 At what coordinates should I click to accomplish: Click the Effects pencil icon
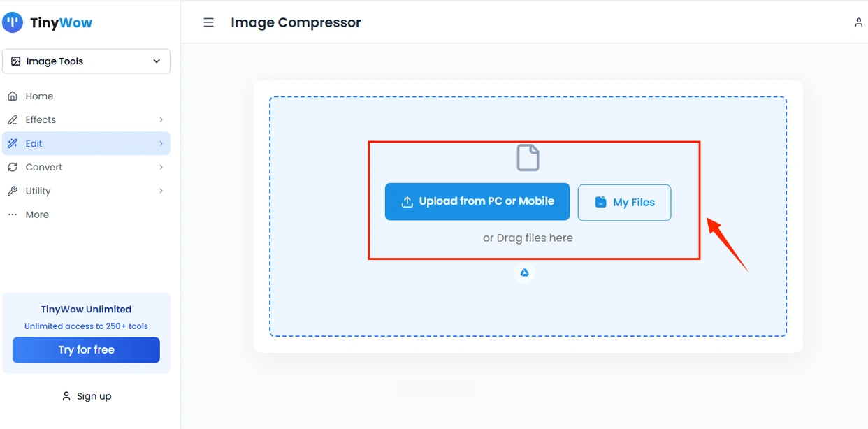[13, 120]
